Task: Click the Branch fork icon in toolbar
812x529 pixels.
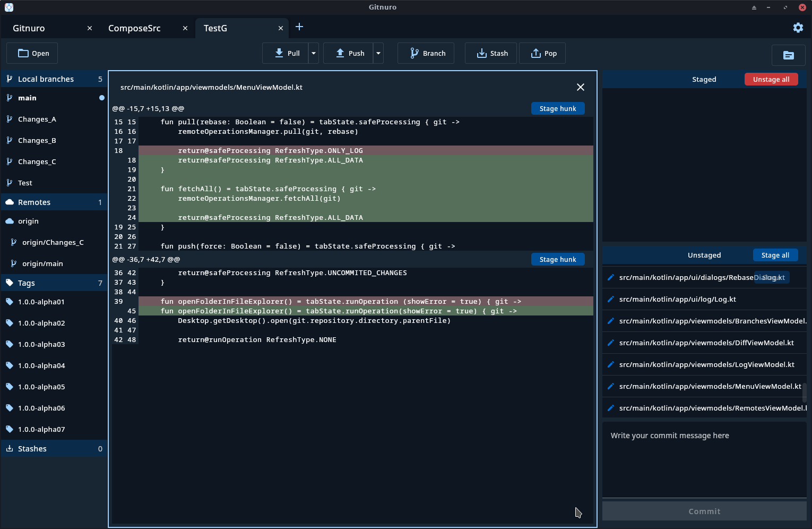Action: (x=414, y=53)
